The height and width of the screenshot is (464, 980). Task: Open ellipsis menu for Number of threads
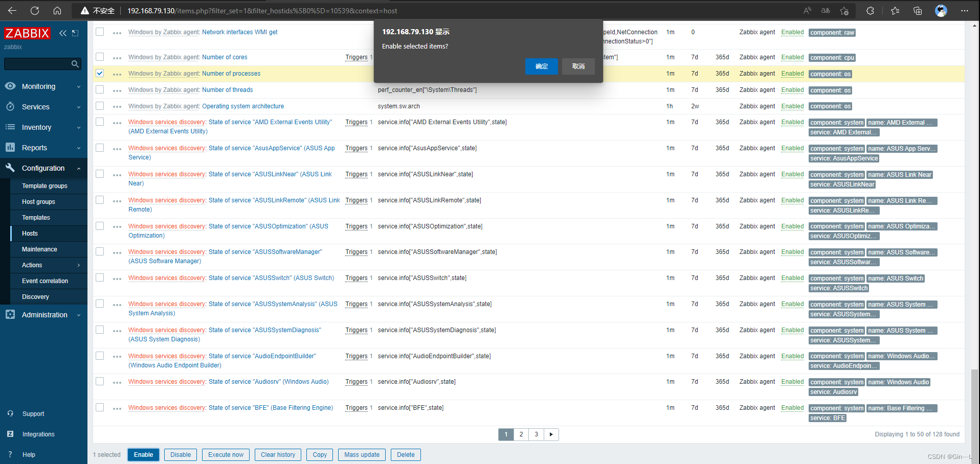coord(117,90)
